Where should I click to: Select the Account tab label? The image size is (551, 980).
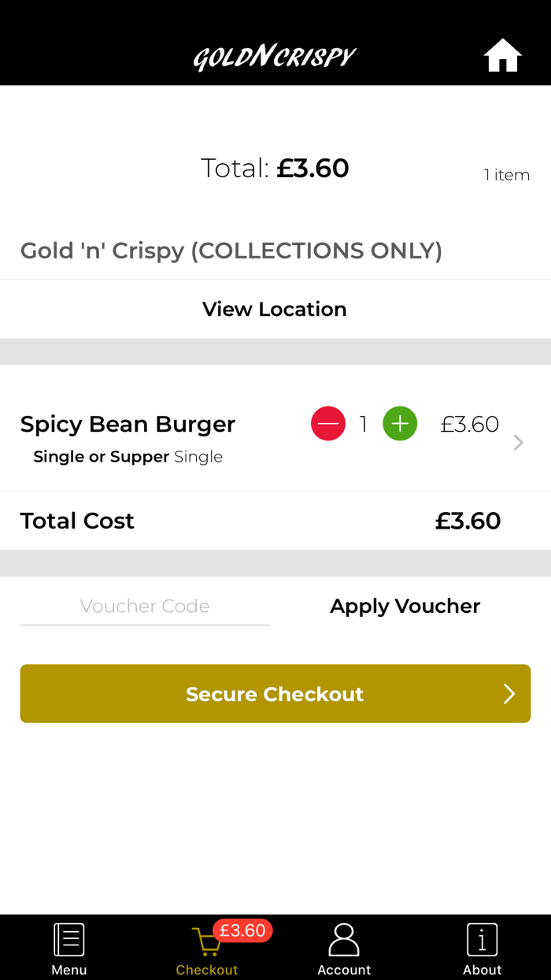[x=344, y=971]
